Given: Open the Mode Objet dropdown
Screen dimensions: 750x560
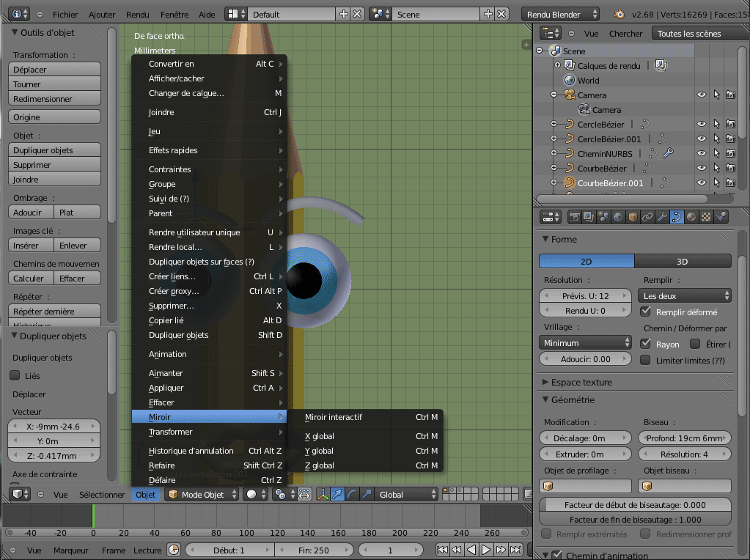Looking at the screenshot, I should point(202,494).
